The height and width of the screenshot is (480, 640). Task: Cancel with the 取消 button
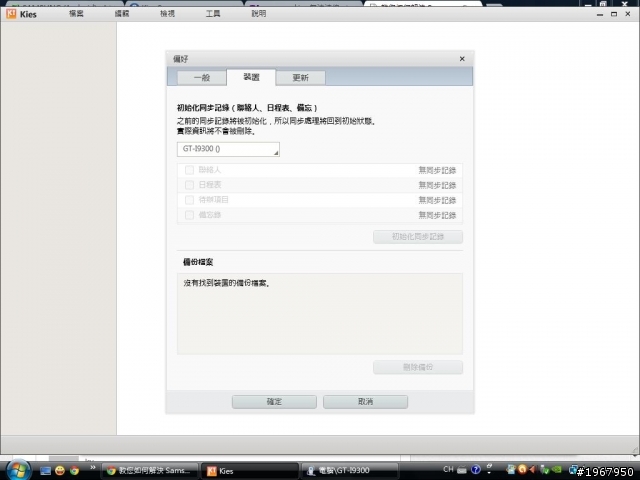365,402
